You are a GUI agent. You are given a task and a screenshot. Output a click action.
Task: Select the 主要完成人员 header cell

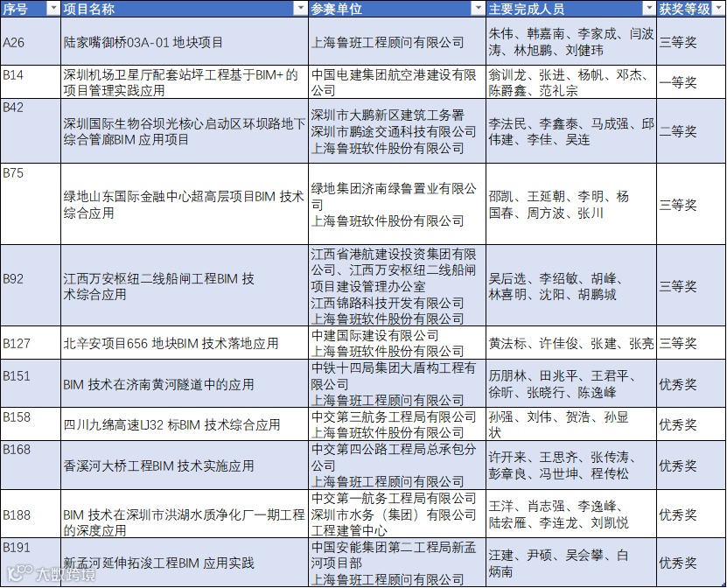[571, 9]
